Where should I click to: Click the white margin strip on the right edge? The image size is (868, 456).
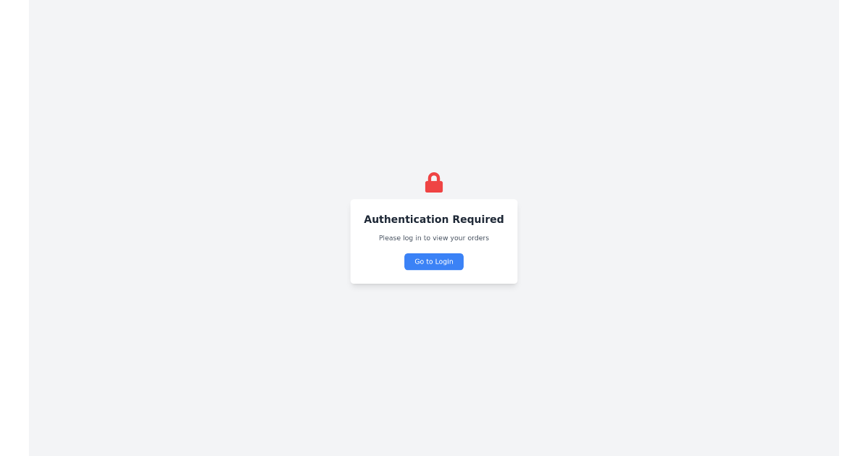(x=854, y=228)
